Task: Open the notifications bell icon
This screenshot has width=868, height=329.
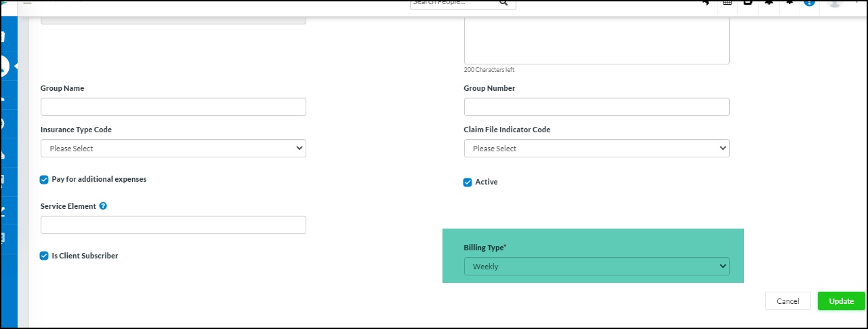Action: [769, 3]
